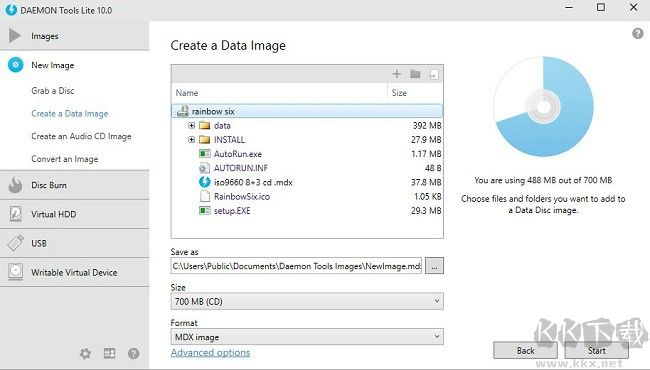Maximize the DAEMON Tools window
Viewport: 650px width, 370px height.
[x=601, y=7]
